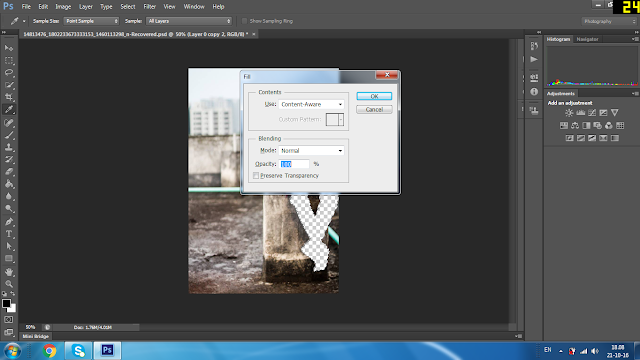Viewport: 640px width, 360px height.
Task: Click the Info panel icon
Action: (534, 92)
